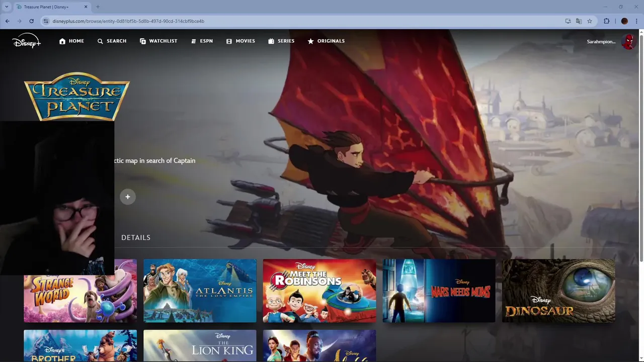Browse the Series section
This screenshot has width=644, height=362.
point(281,41)
